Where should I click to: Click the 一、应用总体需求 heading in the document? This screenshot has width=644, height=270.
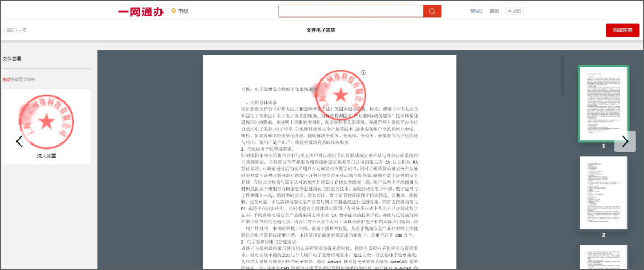click(259, 102)
